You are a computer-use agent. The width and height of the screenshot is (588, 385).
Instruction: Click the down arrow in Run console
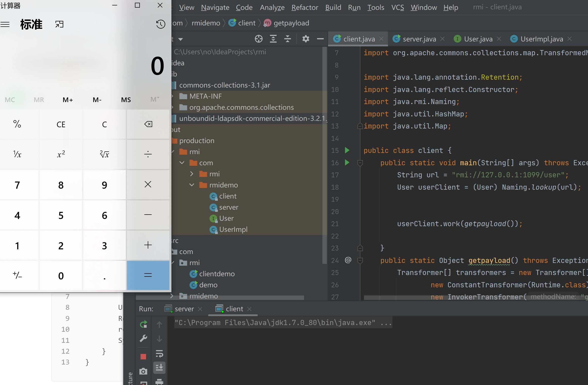tap(159, 339)
